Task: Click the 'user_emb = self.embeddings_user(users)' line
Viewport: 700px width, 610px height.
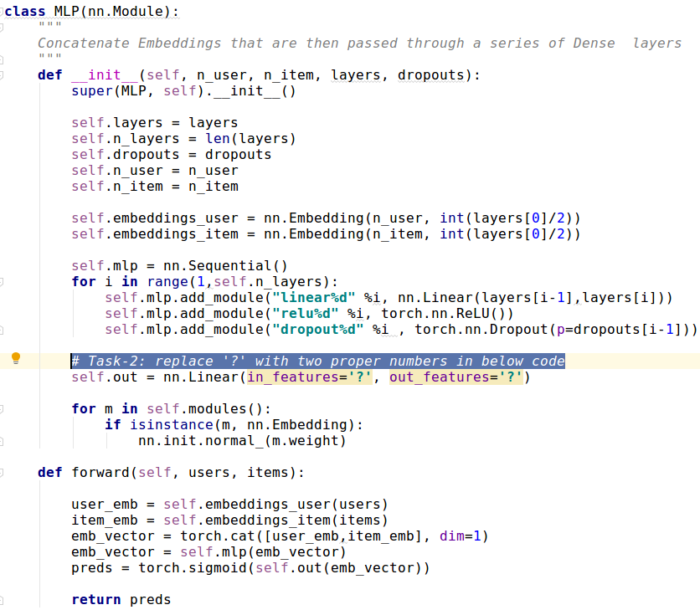Action: coord(229,505)
